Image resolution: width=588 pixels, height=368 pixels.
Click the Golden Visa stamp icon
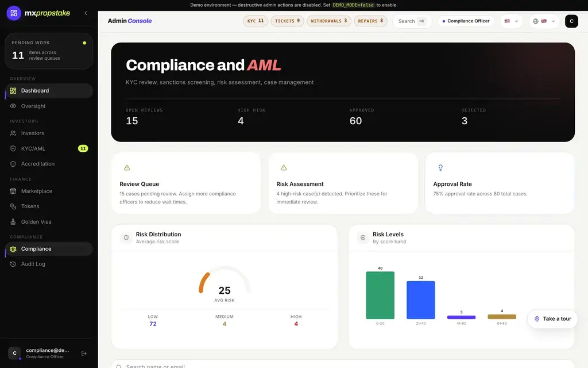(x=13, y=222)
